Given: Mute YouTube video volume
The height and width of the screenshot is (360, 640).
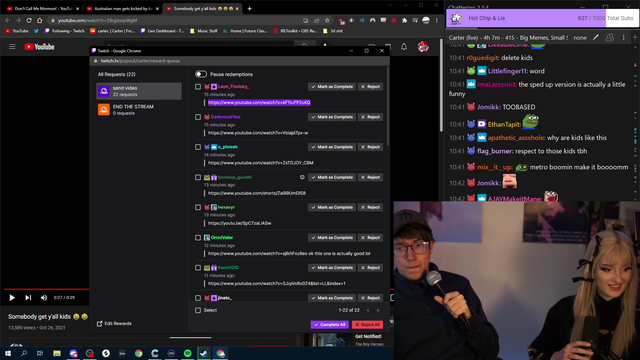Looking at the screenshot, I should (44, 298).
